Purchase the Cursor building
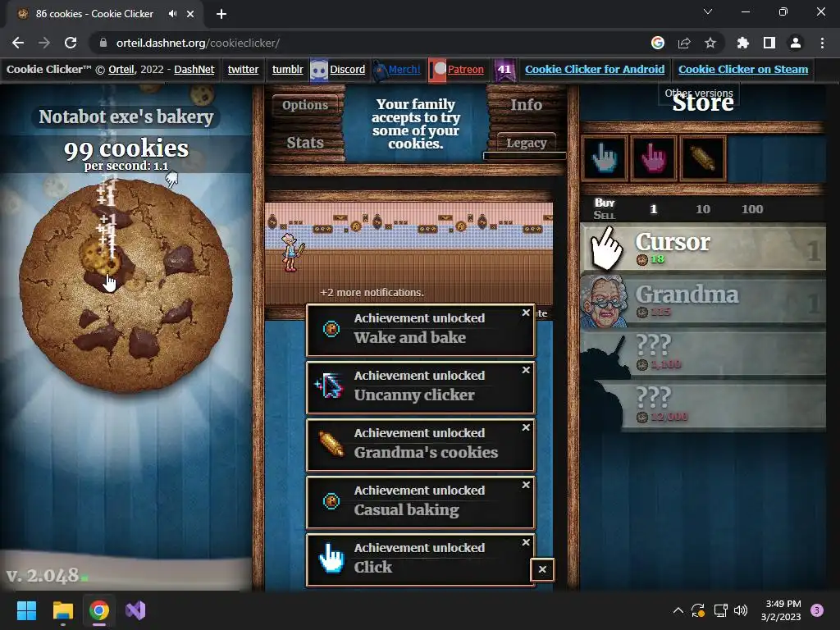This screenshot has width=840, height=630. point(703,248)
